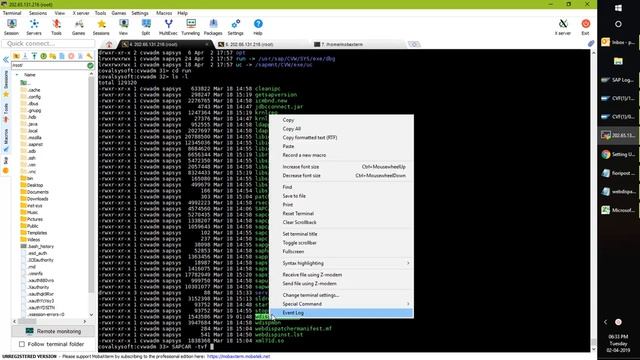
Task: Select Event Log in context menu
Action: point(342,313)
